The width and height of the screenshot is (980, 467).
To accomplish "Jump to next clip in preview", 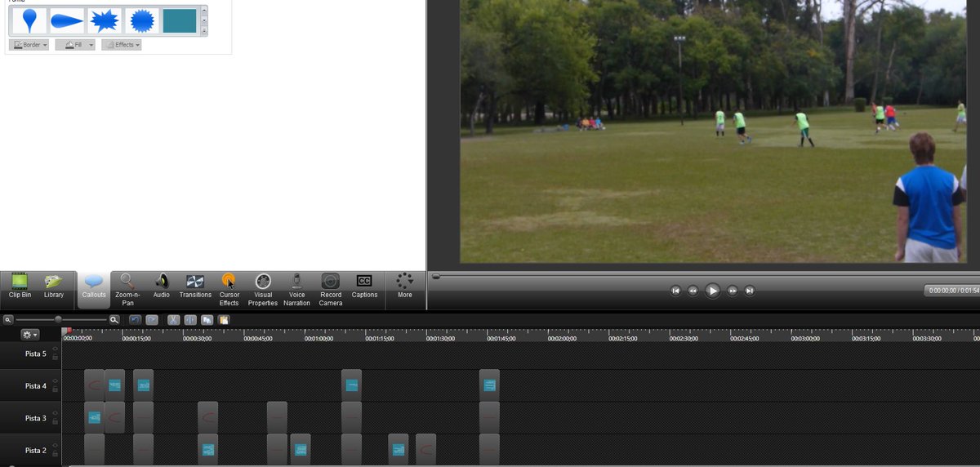I will click(750, 291).
